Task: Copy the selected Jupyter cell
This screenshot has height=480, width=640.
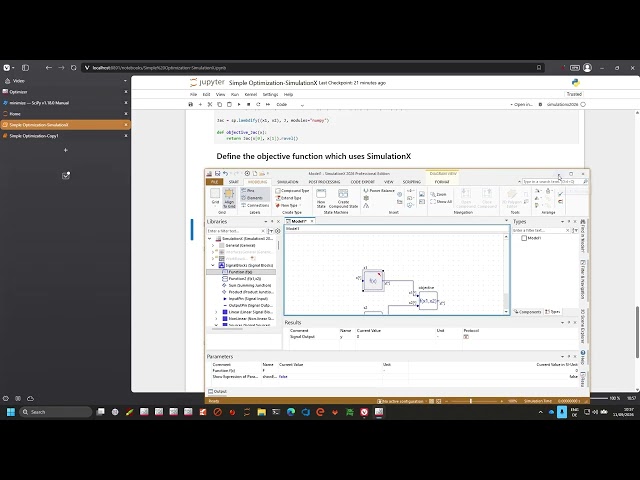Action: (220, 104)
